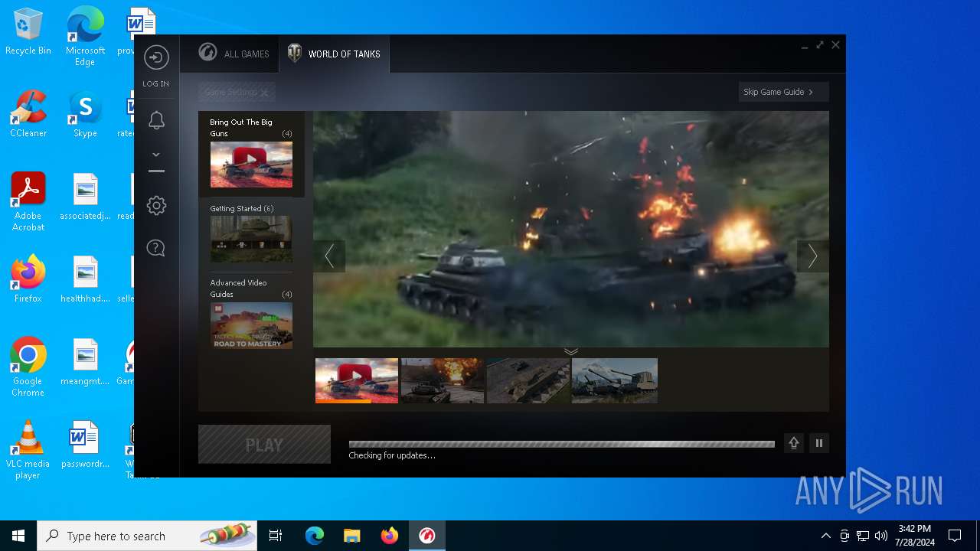980x551 pixels.
Task: Switch to the All Games tab
Action: (x=234, y=54)
